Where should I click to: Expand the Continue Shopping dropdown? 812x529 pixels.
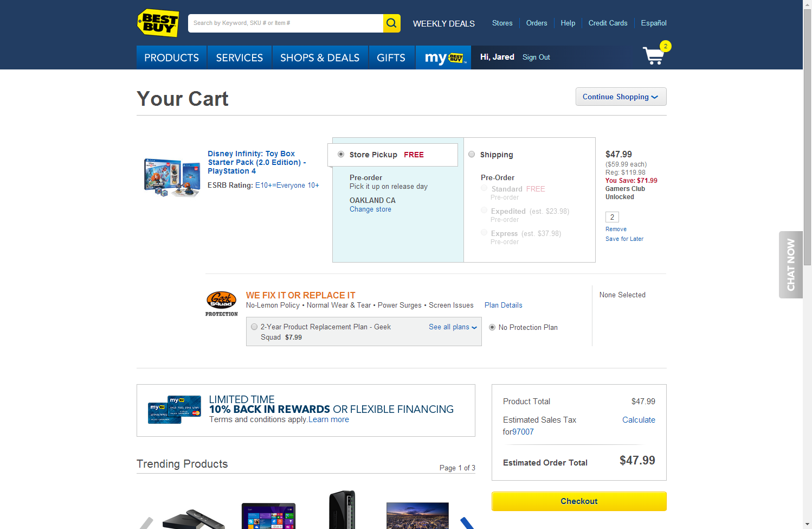click(x=621, y=97)
